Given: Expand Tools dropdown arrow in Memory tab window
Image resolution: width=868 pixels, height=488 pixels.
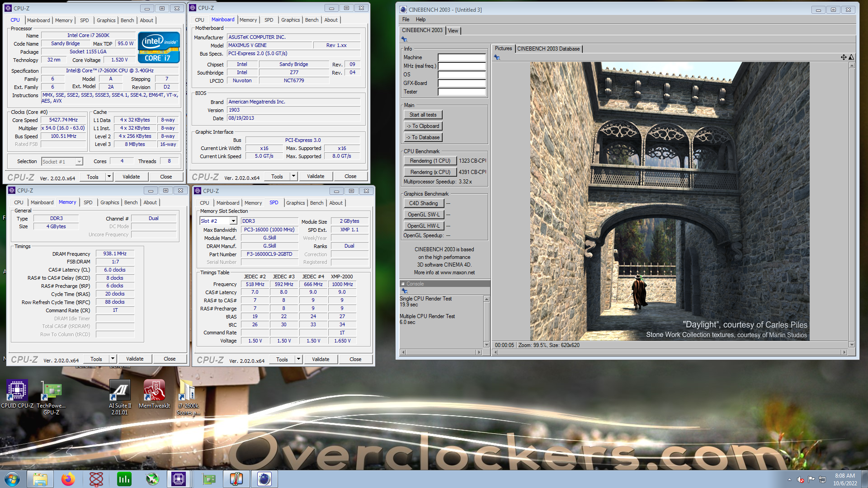Looking at the screenshot, I should (113, 359).
